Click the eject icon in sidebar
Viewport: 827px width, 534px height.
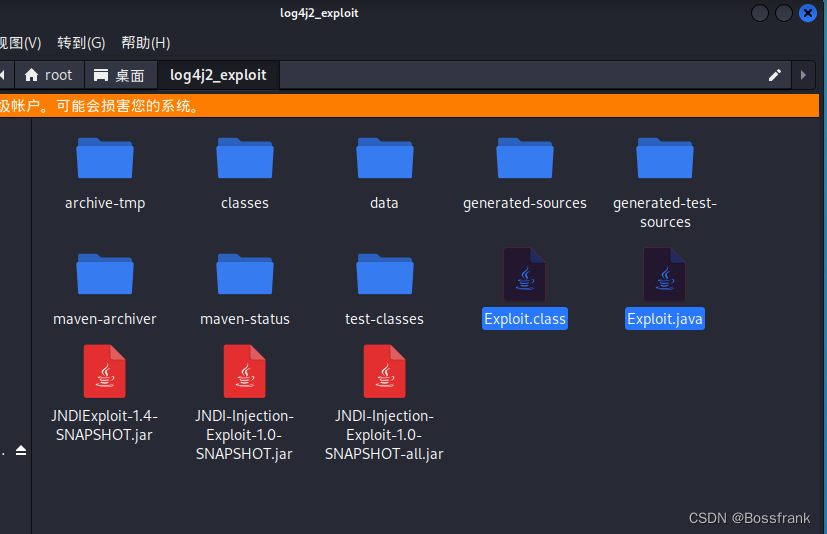click(21, 450)
